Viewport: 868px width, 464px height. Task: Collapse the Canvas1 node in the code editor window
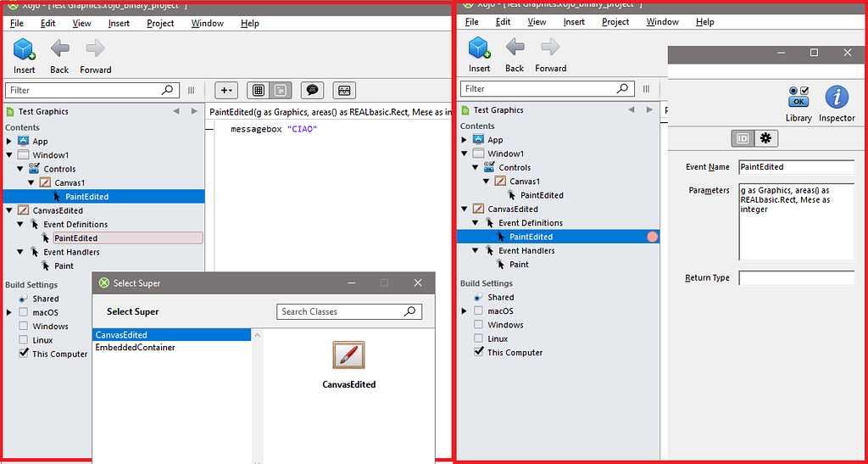(x=31, y=182)
